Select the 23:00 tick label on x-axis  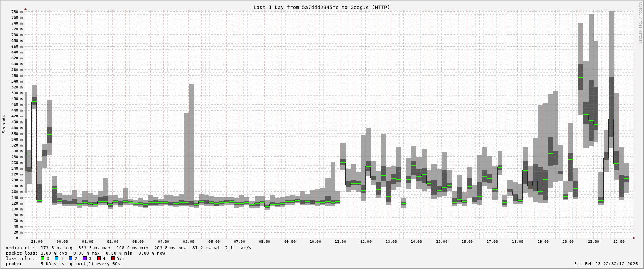(37, 242)
